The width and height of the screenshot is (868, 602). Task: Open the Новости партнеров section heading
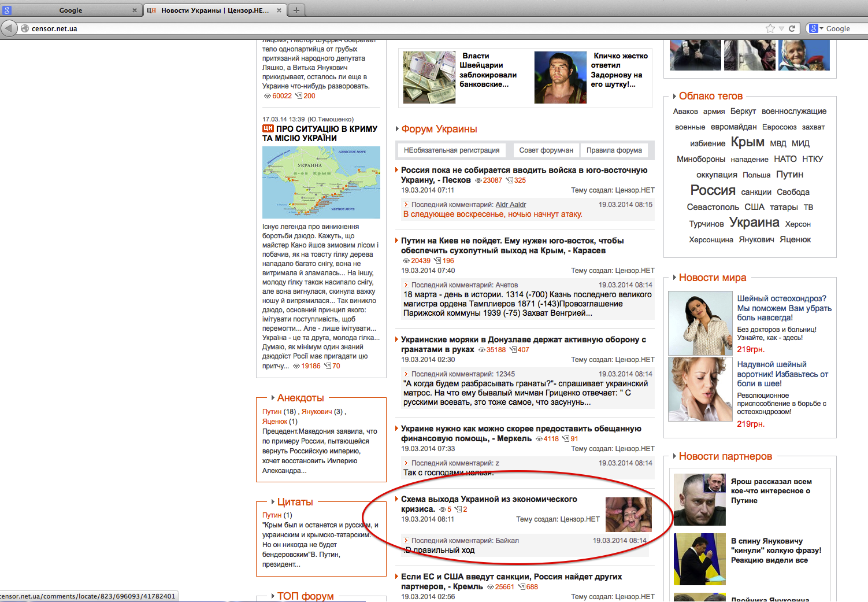725,456
